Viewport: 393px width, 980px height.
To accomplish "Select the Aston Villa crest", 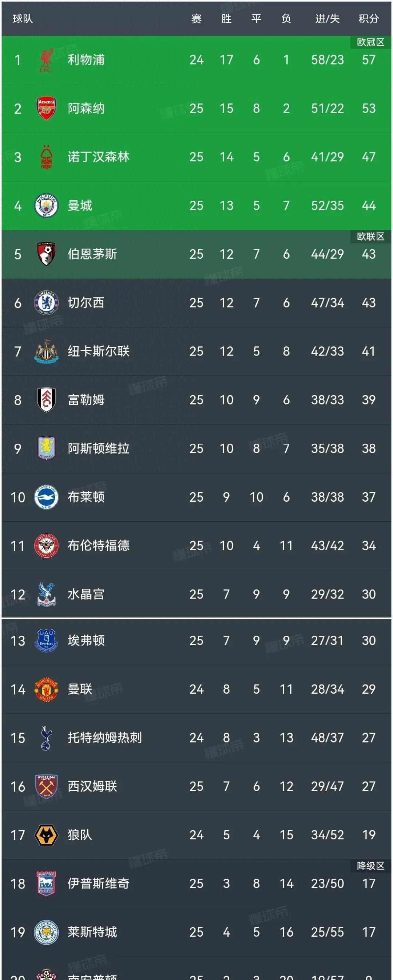I will click(x=46, y=448).
